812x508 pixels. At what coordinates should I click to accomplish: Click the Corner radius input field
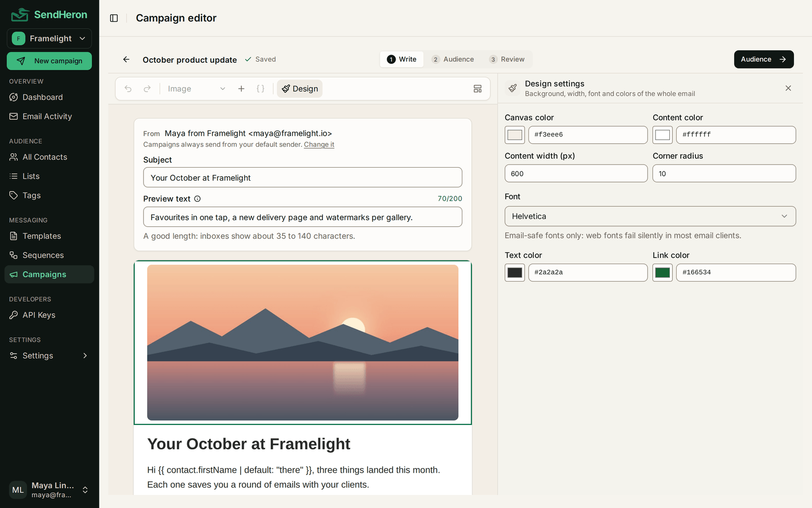(724, 173)
